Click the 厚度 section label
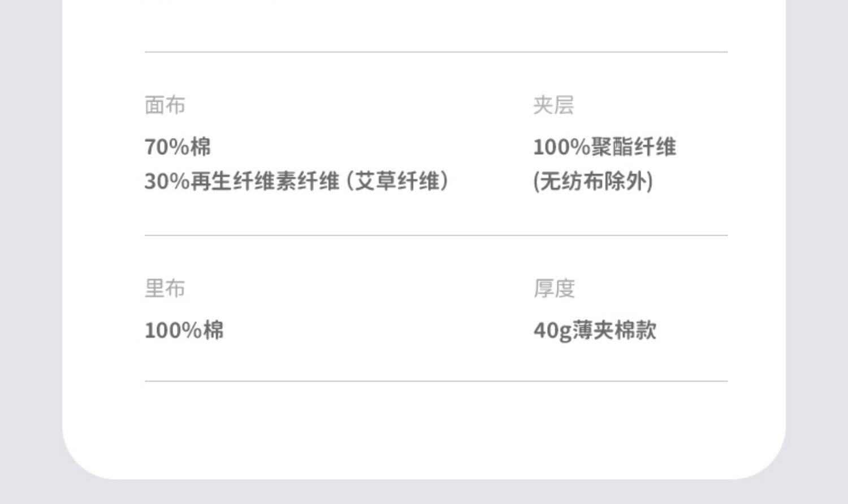The height and width of the screenshot is (504, 848). click(553, 288)
